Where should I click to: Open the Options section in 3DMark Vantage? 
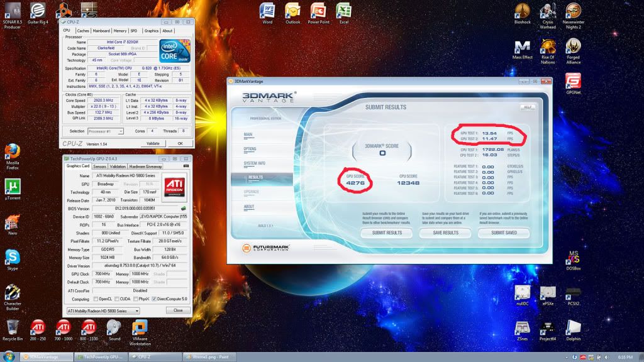tap(250, 149)
